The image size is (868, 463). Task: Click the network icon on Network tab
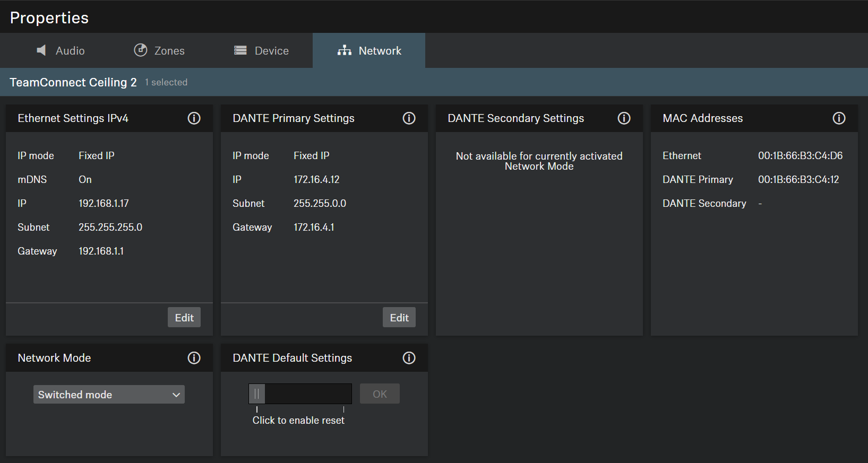345,50
